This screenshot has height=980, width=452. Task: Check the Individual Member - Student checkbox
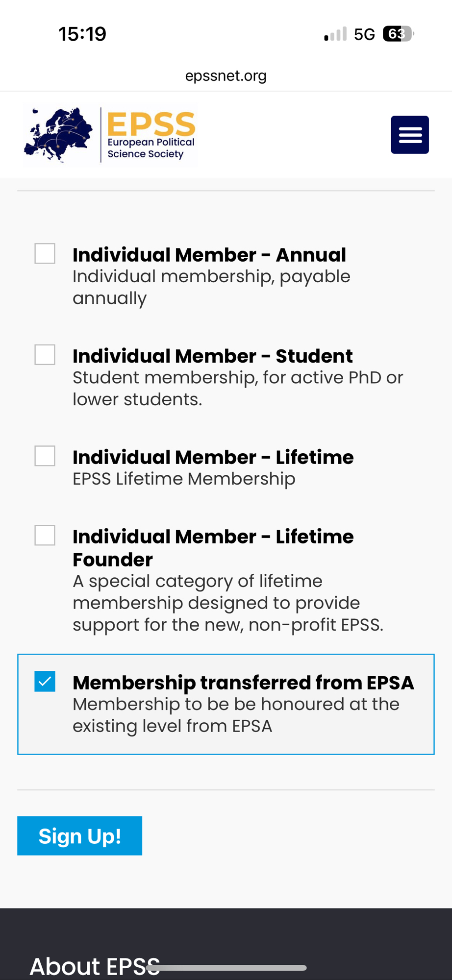(x=45, y=355)
